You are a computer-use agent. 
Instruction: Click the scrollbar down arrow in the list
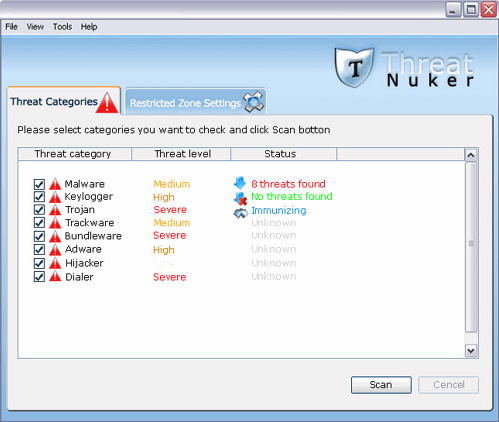pos(471,351)
